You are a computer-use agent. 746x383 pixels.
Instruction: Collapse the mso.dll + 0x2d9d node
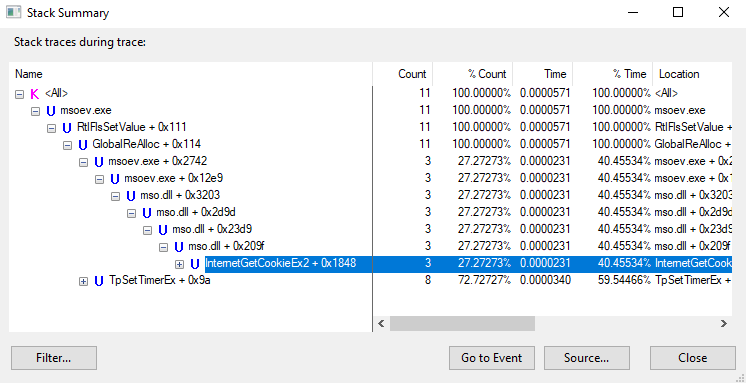pyautogui.click(x=131, y=213)
